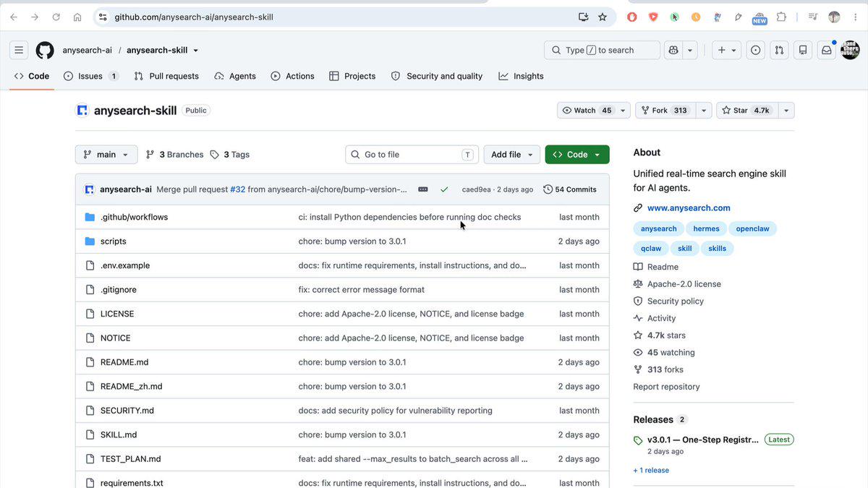Click the openclaw topic tag
Viewport: 868px width, 488px height.
(753, 228)
